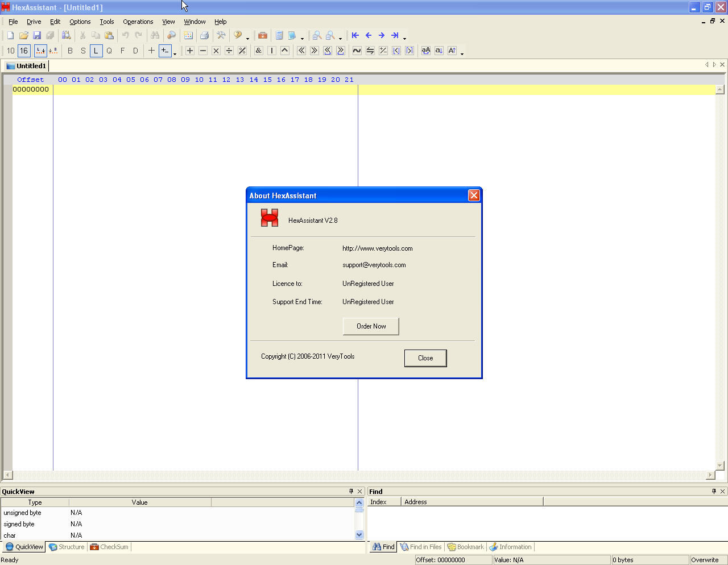Jump to end with last arrow icon
Screen dimensions: 728x565
click(394, 35)
